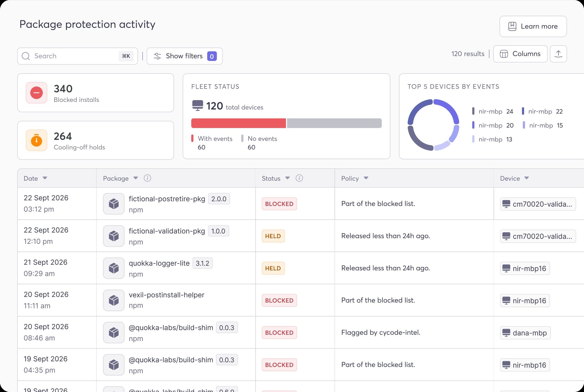Open the Device column dropdown arrow
The height and width of the screenshot is (392, 584).
pyautogui.click(x=527, y=178)
